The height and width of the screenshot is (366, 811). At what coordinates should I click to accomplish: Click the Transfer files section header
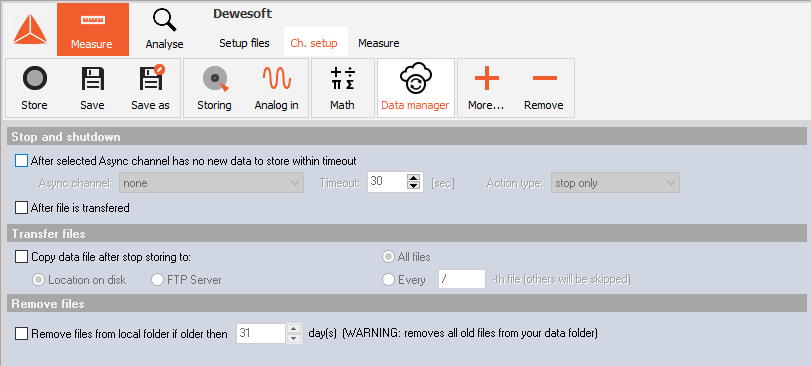(x=407, y=234)
